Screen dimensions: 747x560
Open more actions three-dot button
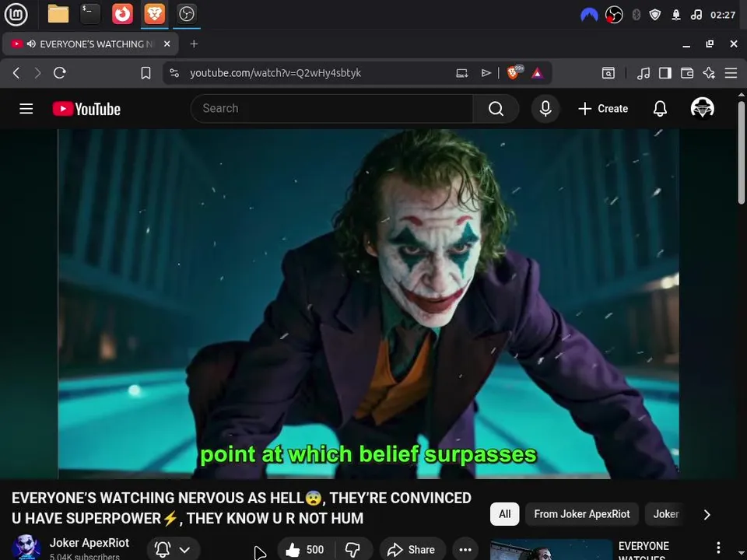[x=465, y=550]
